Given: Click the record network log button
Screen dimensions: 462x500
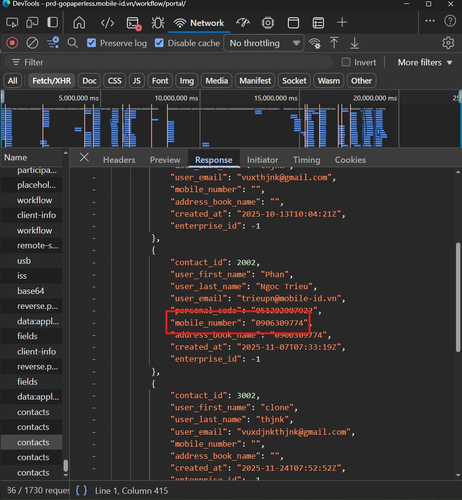Looking at the screenshot, I should click(x=12, y=43).
